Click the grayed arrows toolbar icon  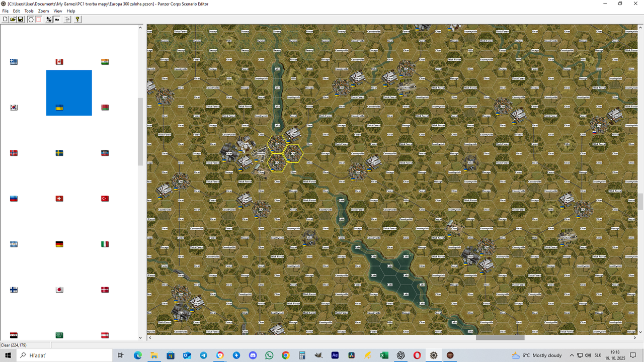pos(67,19)
